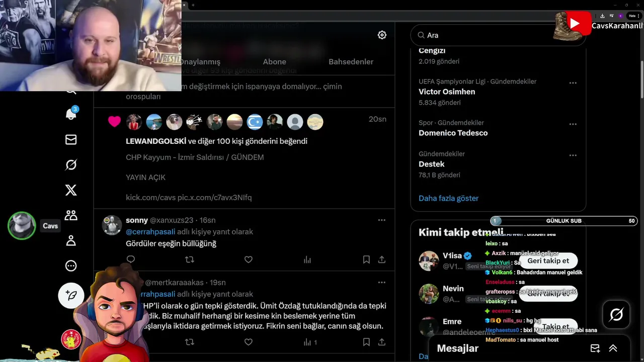644x362 pixels.
Task: Click the gray default avatar among likers
Action: point(295,122)
